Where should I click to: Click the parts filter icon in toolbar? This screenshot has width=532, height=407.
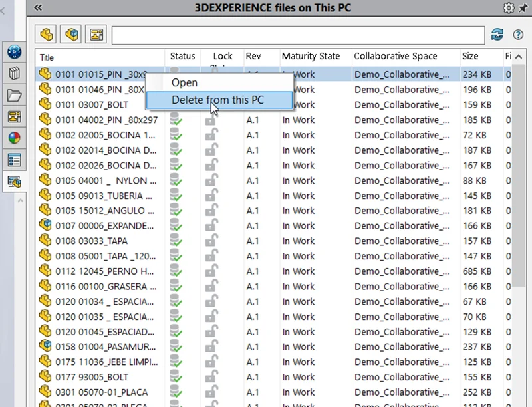pos(47,34)
